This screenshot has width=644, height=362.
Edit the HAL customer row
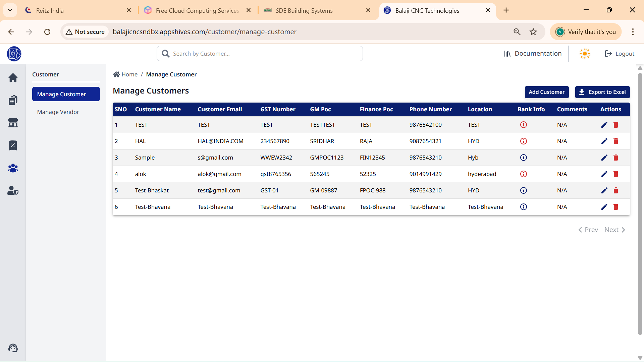[x=604, y=141]
